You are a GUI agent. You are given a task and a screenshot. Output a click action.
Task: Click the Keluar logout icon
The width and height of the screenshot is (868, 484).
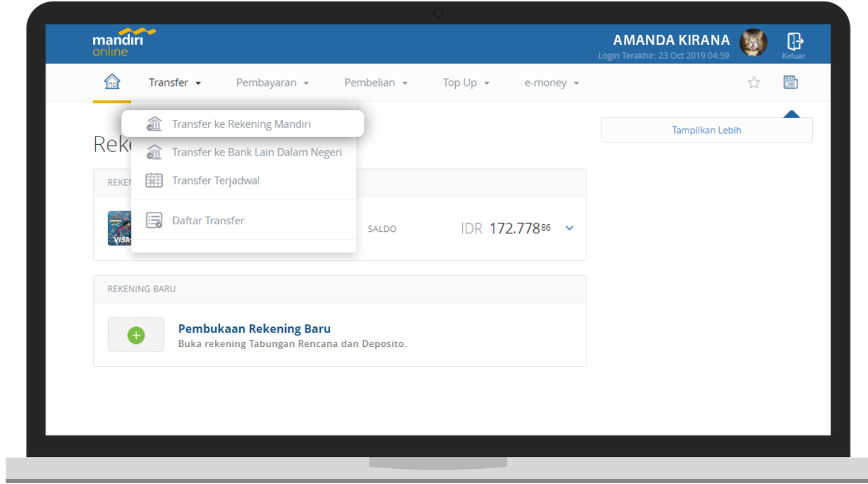click(x=794, y=42)
